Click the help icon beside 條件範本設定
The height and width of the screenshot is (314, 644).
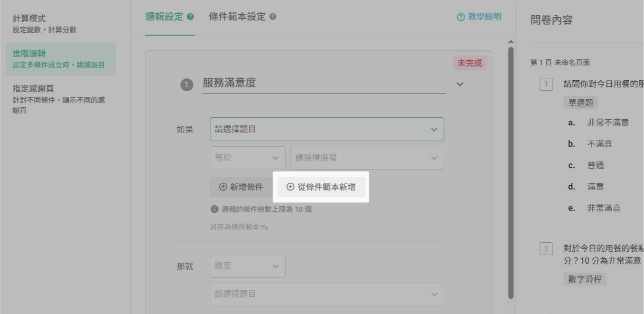click(x=273, y=17)
